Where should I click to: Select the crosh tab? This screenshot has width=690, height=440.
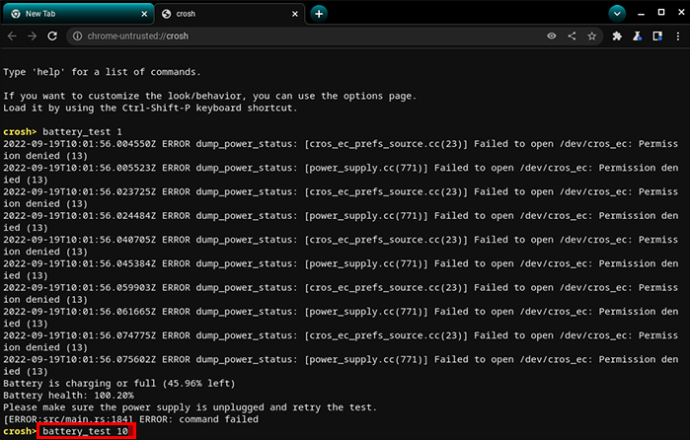coord(229,14)
